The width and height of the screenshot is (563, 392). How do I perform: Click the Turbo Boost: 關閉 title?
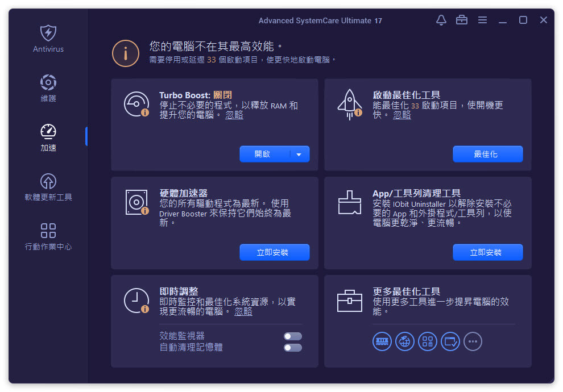coord(196,95)
